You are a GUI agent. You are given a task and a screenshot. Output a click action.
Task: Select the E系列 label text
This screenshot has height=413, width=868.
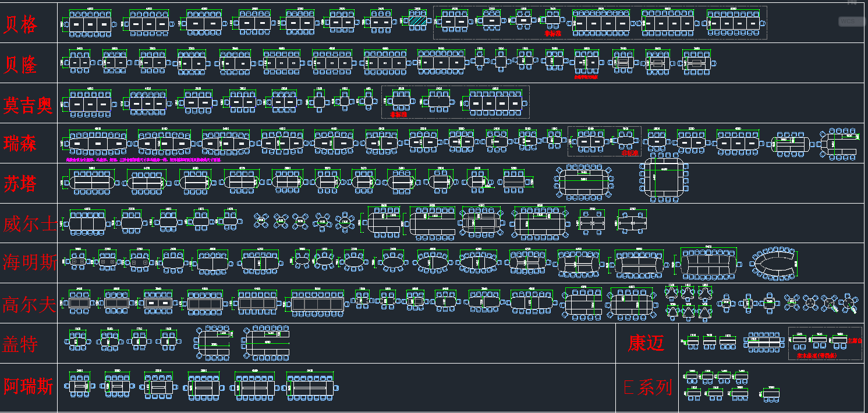pyautogui.click(x=647, y=387)
